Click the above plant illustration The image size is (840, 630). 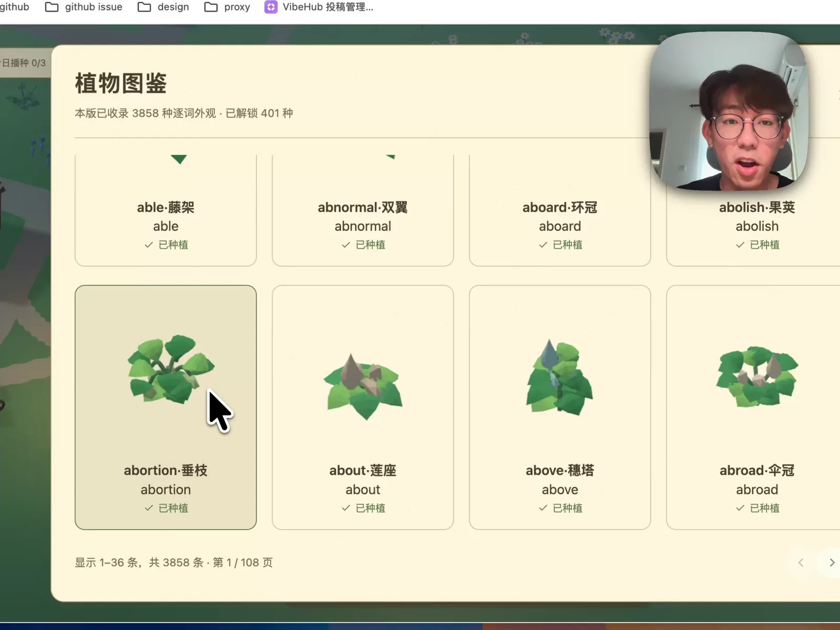pos(560,377)
